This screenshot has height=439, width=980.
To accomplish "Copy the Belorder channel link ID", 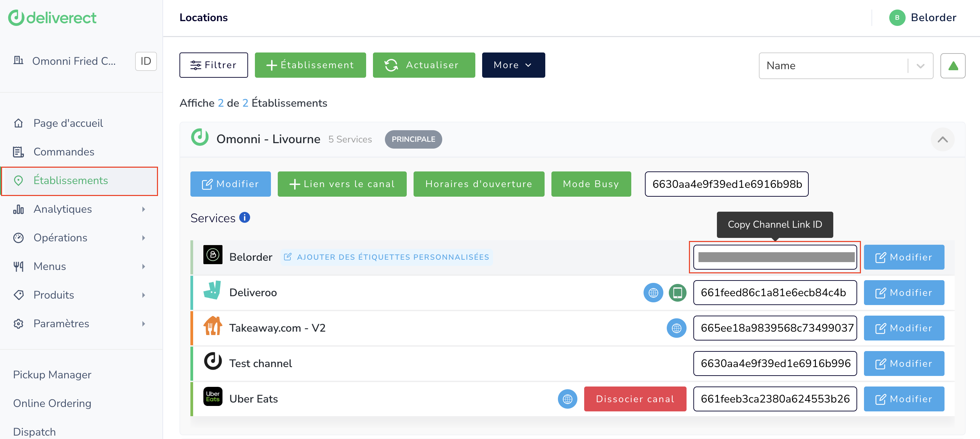I will point(775,257).
